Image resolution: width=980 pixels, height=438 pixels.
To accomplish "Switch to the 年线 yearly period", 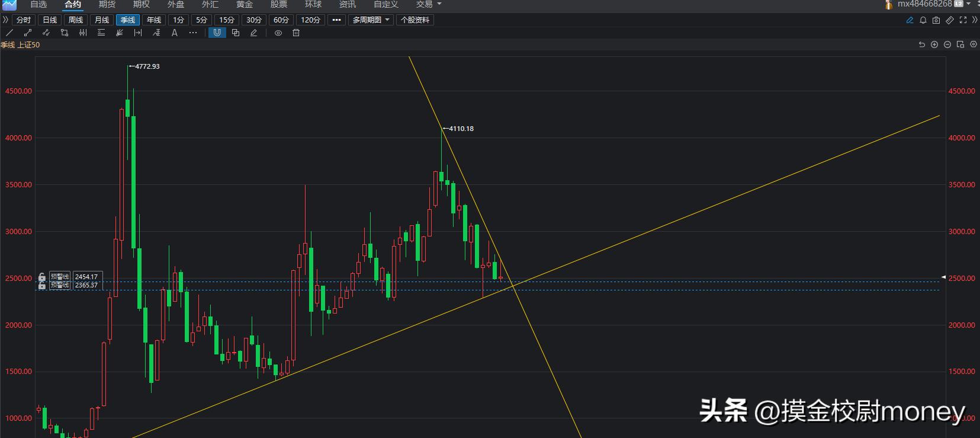I will click(154, 20).
